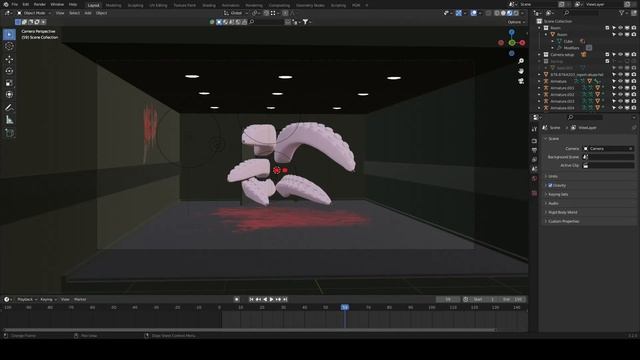Choose the Add Cube tool
Screen dimensions: 640x360
[9, 133]
